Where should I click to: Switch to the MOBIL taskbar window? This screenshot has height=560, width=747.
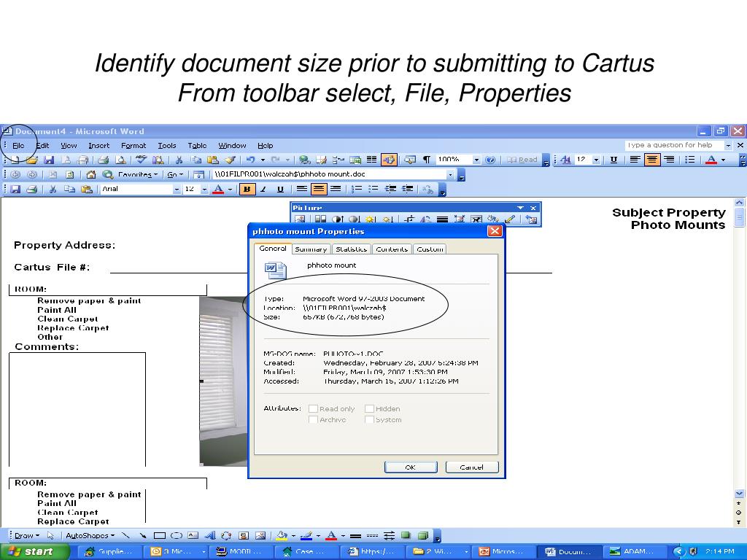pyautogui.click(x=241, y=551)
